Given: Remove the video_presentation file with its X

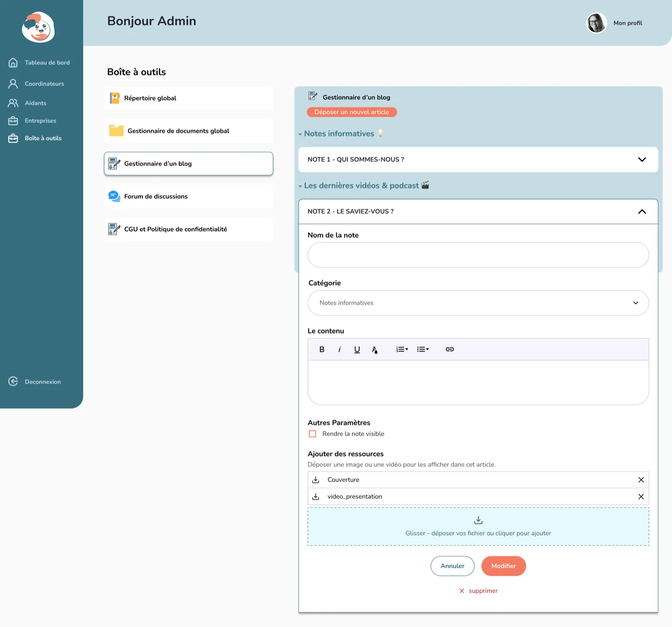Looking at the screenshot, I should [641, 496].
